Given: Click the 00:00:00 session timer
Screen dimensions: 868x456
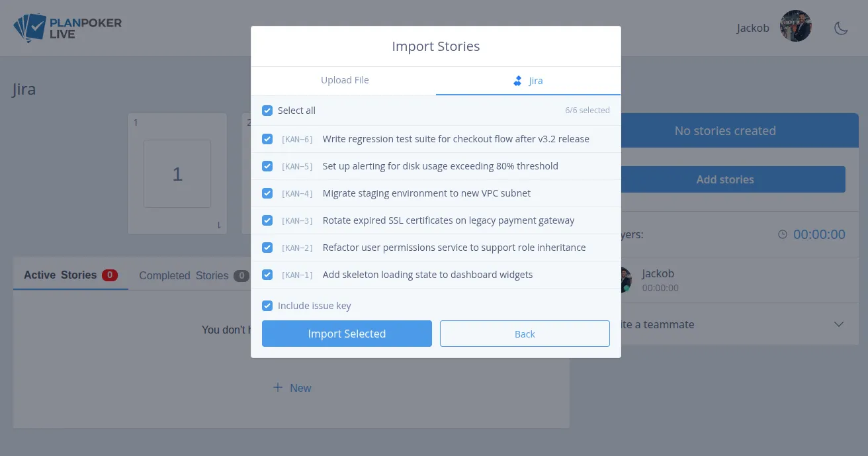Looking at the screenshot, I should click(819, 234).
